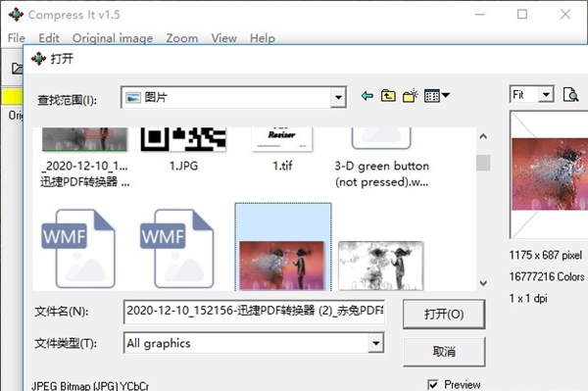Open the Help menu
The width and height of the screenshot is (588, 391).
point(262,38)
